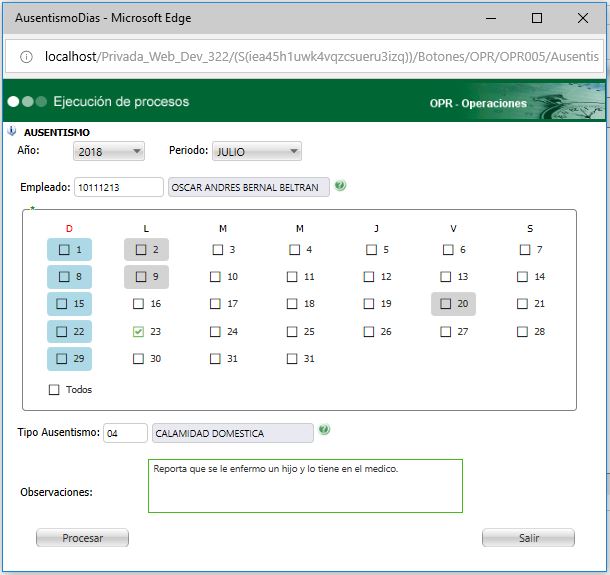Viewport: 610px width, 575px height.
Task: Click the CALAMIDAD DOMESTICA description field
Action: [233, 433]
